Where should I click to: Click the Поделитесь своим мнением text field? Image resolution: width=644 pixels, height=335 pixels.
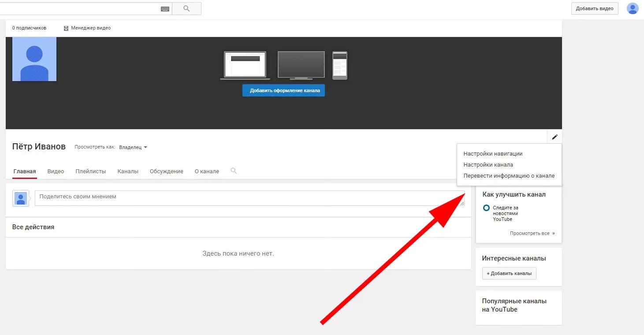click(249, 198)
